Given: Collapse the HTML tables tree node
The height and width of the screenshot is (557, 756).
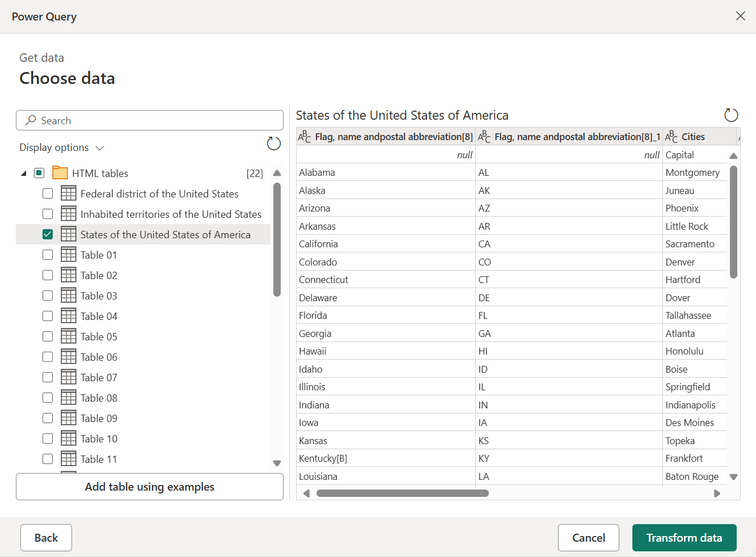Looking at the screenshot, I should point(23,174).
